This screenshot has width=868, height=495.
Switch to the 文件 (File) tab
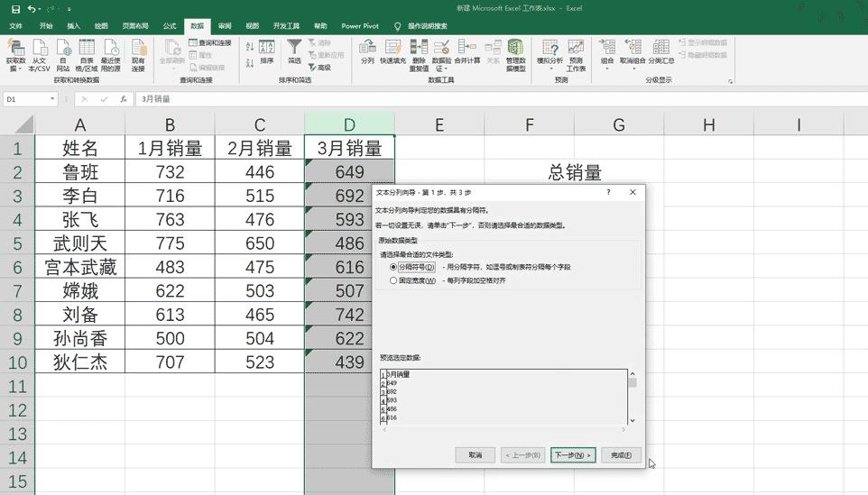[16, 26]
